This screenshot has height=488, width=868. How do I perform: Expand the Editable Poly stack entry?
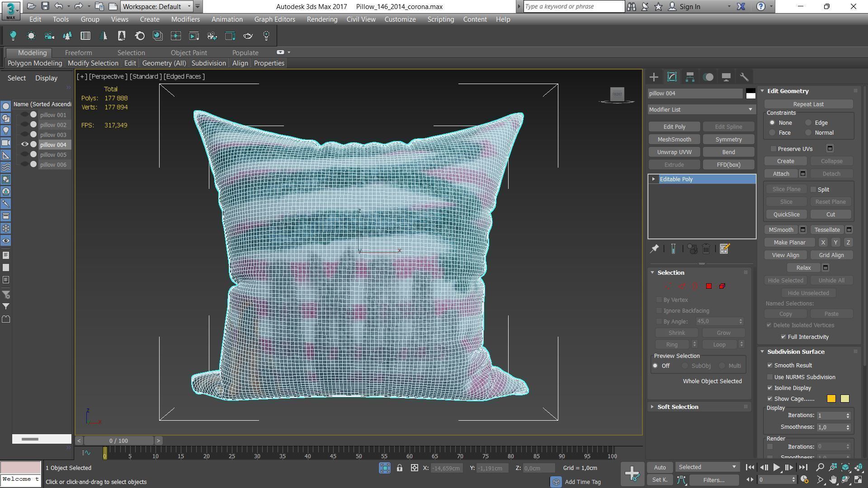pyautogui.click(x=653, y=179)
